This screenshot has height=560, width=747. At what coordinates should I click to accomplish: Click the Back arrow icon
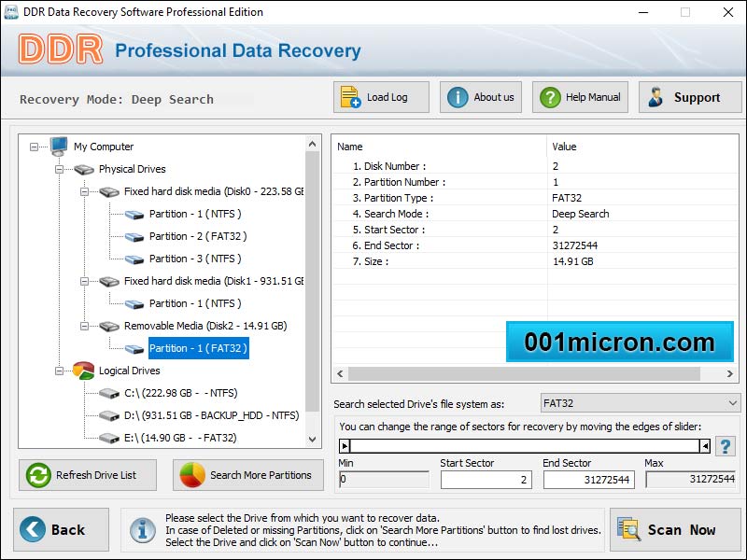pyautogui.click(x=34, y=529)
